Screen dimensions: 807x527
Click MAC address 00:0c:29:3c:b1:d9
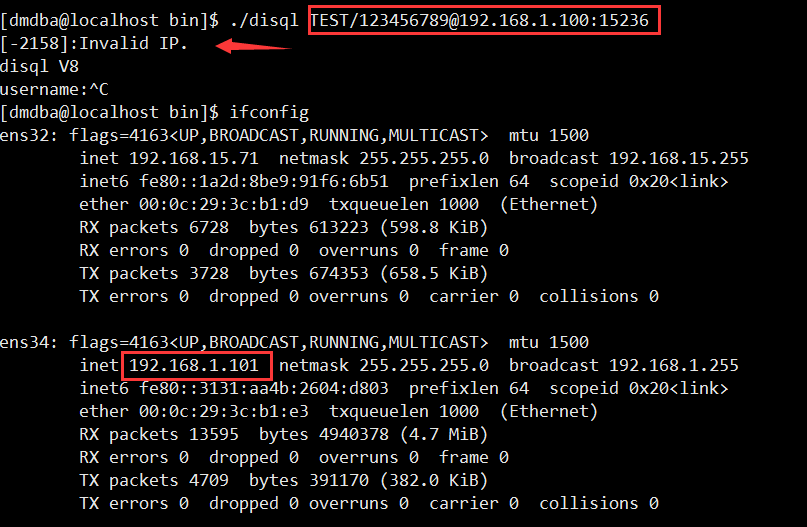click(223, 204)
